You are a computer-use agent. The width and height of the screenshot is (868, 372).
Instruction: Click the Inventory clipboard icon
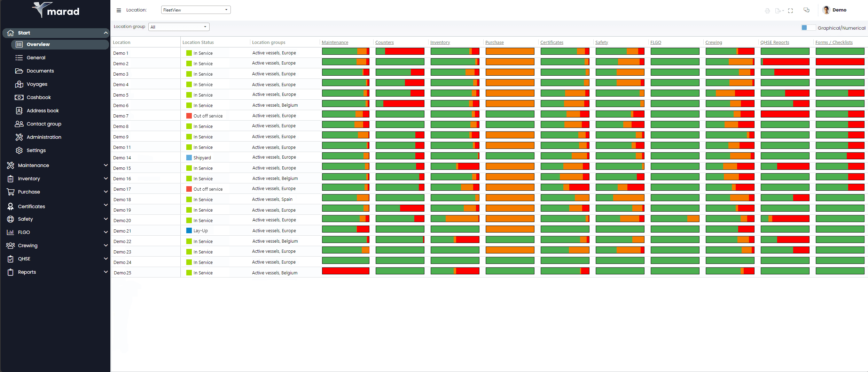(10, 179)
